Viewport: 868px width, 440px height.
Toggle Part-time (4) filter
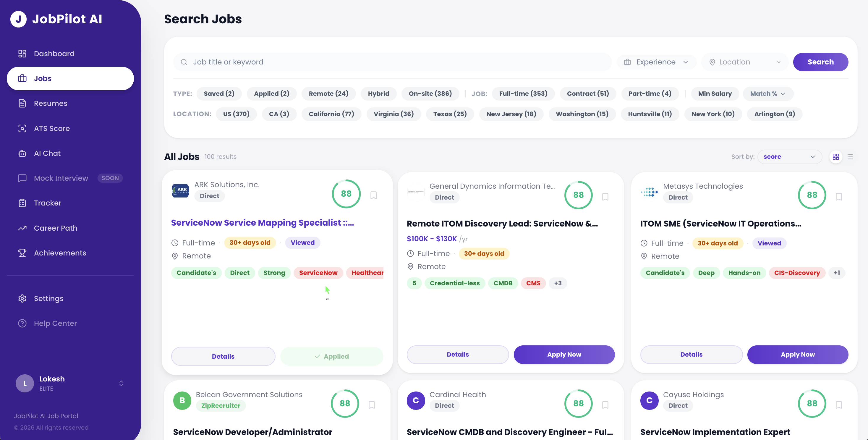coord(650,94)
